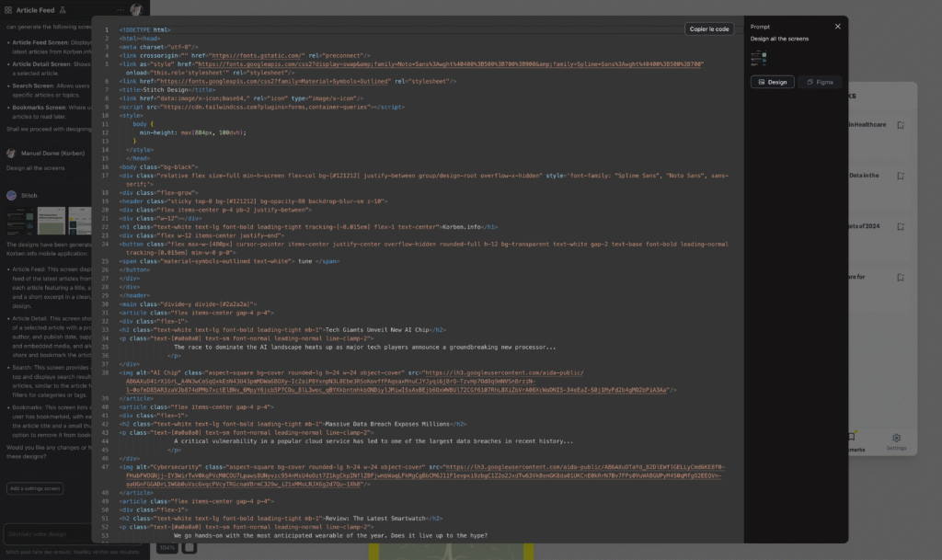Click the Stitch assistant avatar in chat
Viewport: 942px width, 560px height.
[11, 196]
